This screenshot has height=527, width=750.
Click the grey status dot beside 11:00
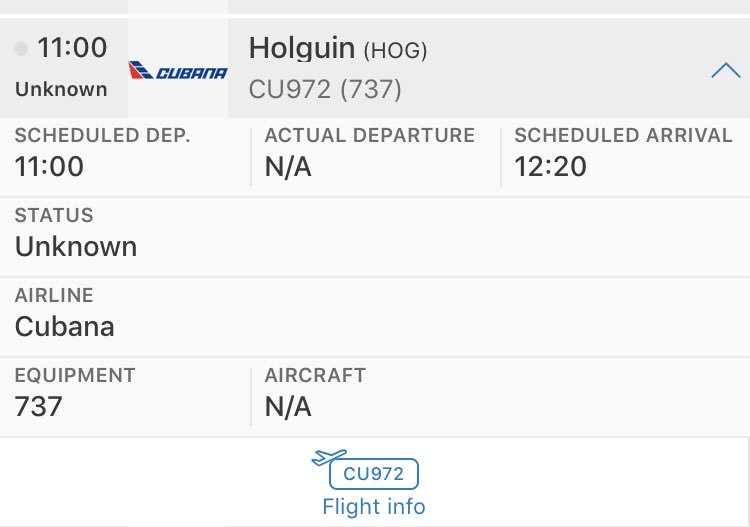[x=21, y=48]
